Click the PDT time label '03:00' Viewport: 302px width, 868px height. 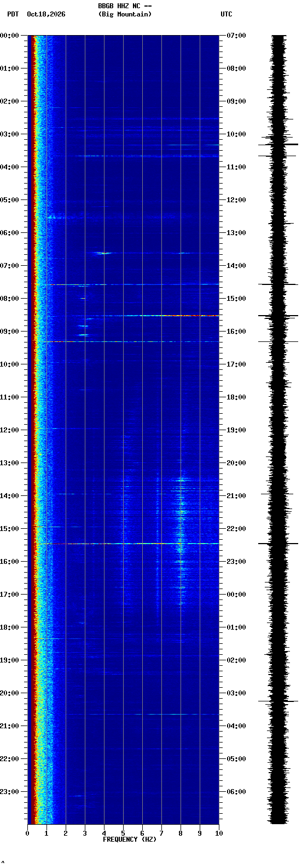pyautogui.click(x=9, y=134)
